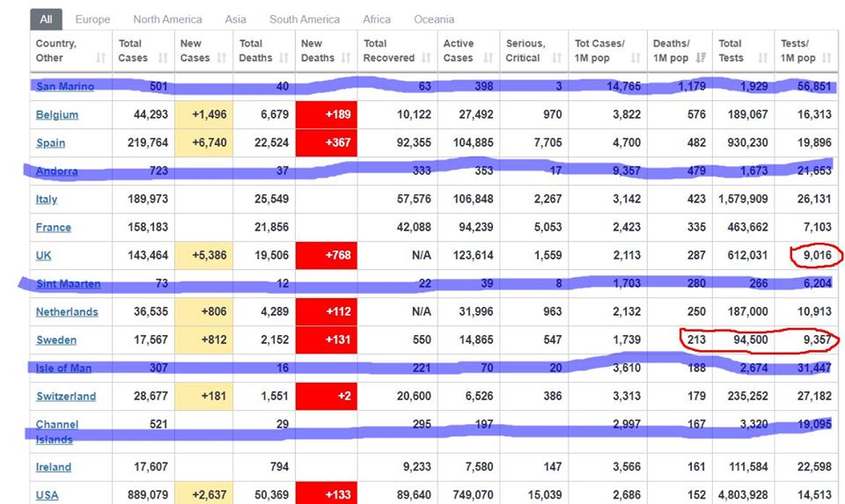Open the Netherlands country link
845x504 pixels.
click(67, 311)
